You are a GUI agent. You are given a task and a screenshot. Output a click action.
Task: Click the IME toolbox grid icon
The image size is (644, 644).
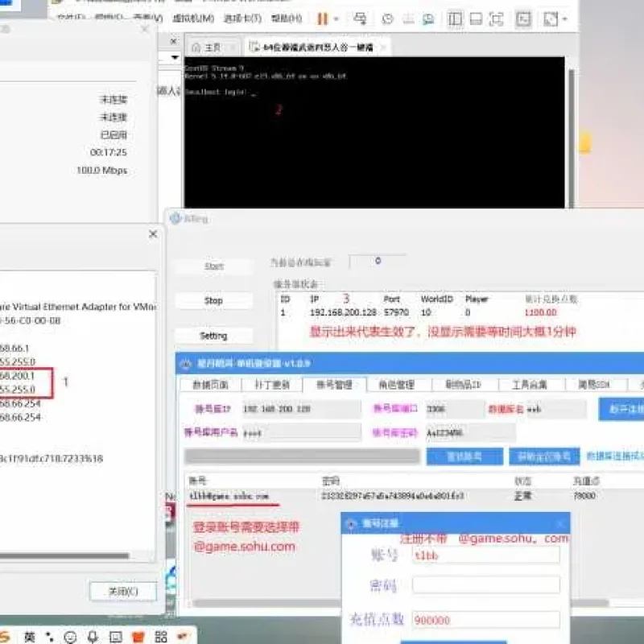[160, 637]
